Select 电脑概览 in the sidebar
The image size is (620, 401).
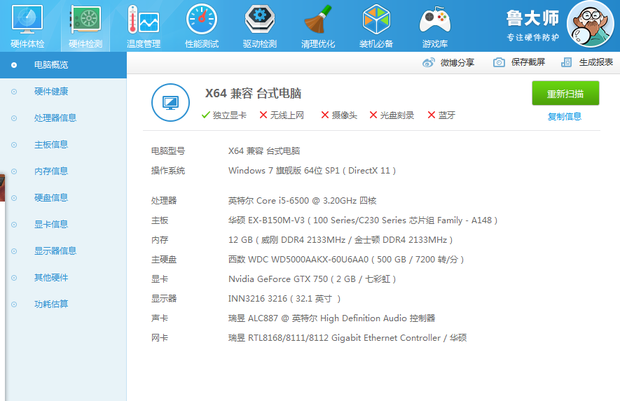click(x=63, y=65)
